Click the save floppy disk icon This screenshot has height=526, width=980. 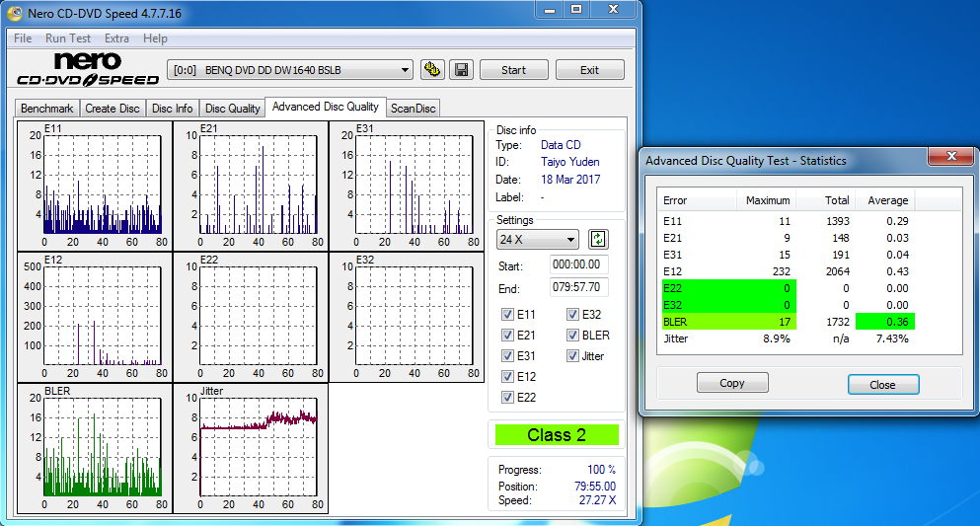click(x=462, y=69)
